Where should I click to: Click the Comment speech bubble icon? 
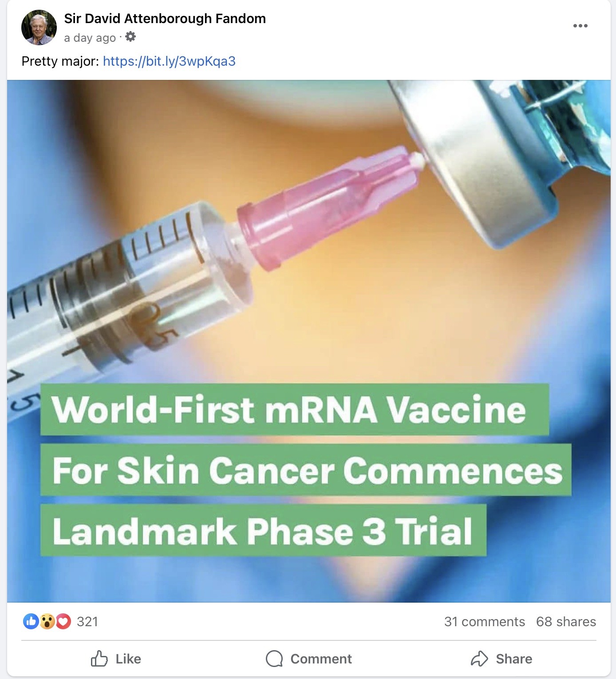click(x=274, y=659)
